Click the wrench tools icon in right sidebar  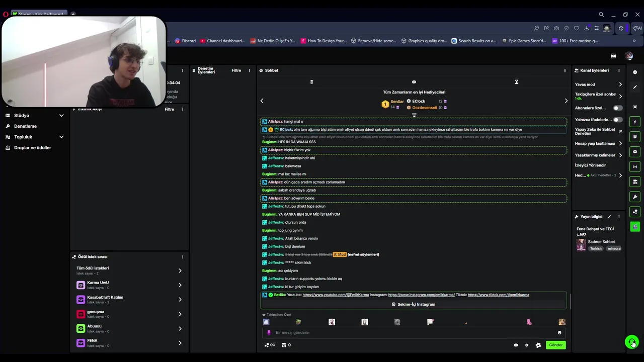635,197
